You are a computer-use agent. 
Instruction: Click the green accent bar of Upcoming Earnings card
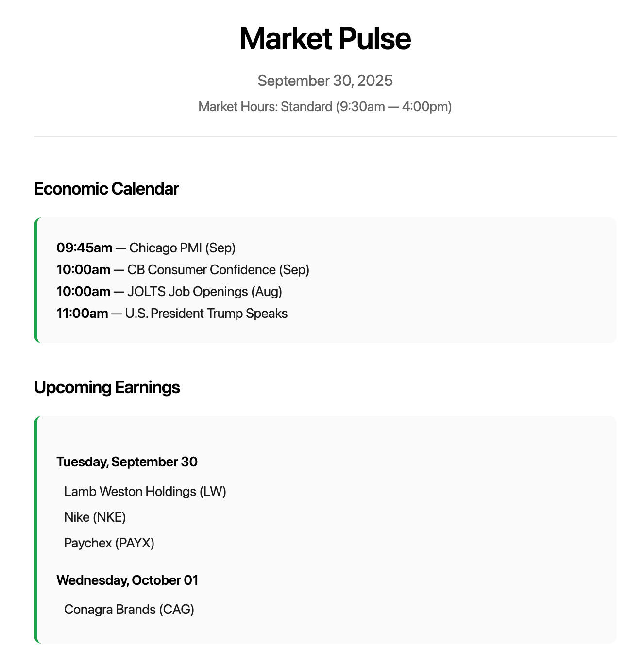point(35,530)
